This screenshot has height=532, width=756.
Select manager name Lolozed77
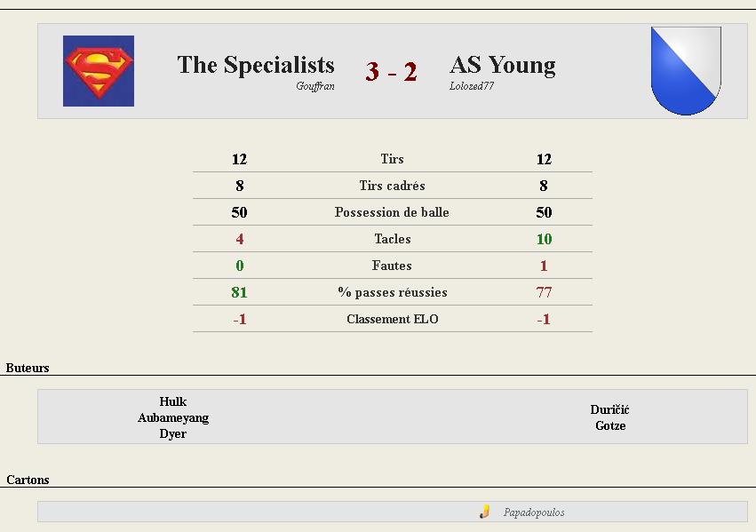[x=472, y=86]
